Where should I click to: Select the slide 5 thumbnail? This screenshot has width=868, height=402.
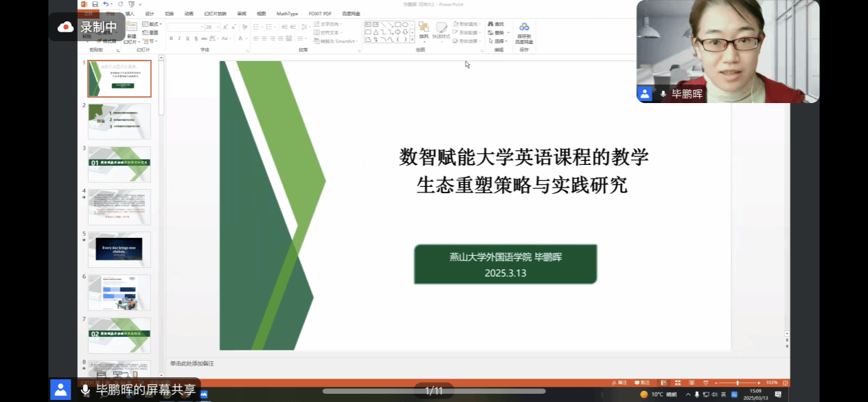(119, 250)
